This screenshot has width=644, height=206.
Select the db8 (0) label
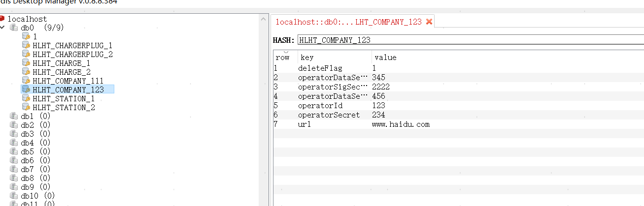(x=35, y=178)
